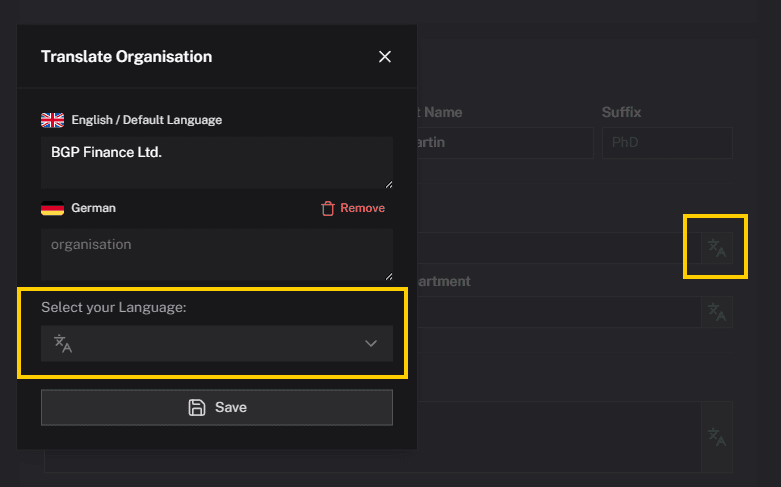Click the Suffix field showing PhD
781x487 pixels.
coord(667,143)
